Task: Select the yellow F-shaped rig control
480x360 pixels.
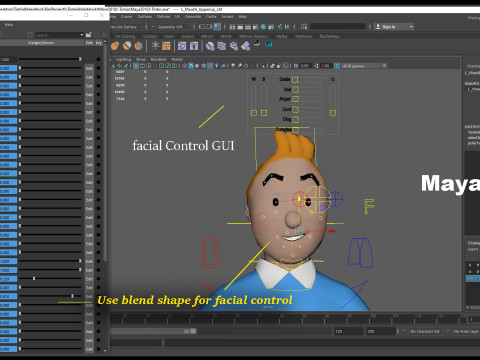Action: click(x=369, y=206)
